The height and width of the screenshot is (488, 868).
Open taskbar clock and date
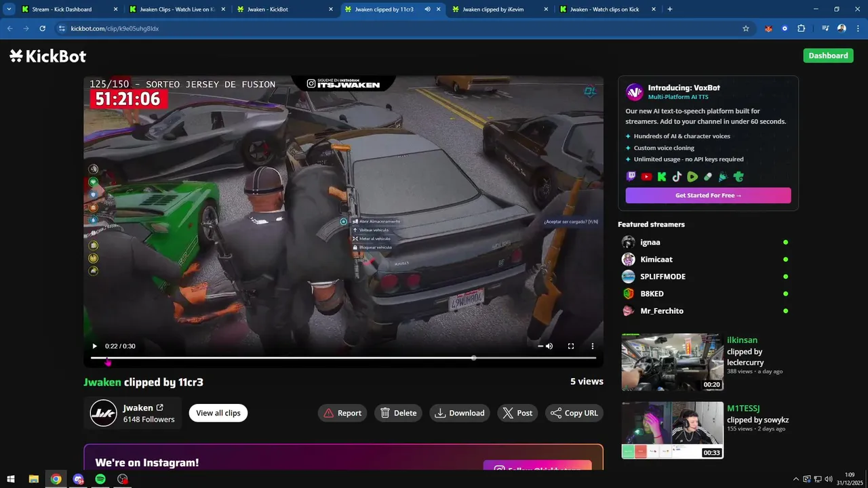point(850,479)
